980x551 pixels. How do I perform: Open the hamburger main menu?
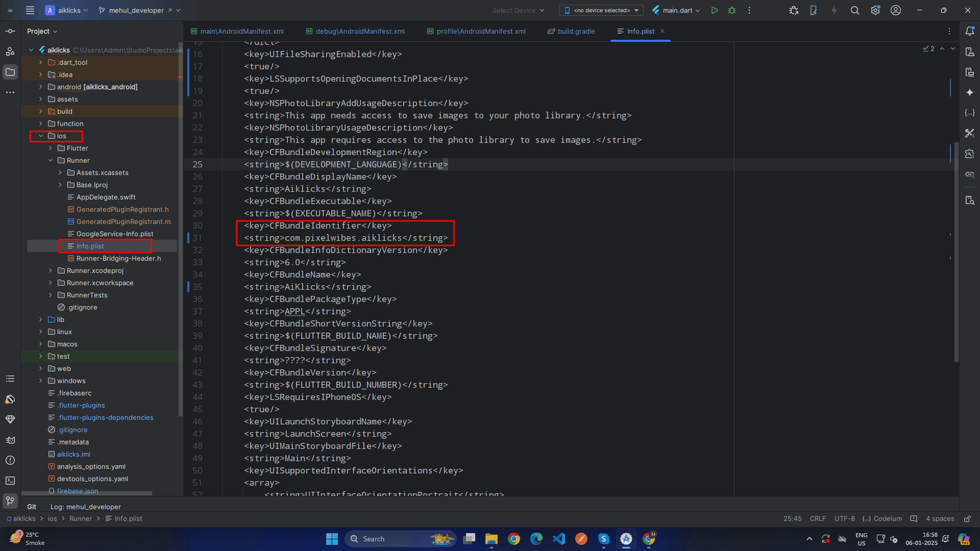tap(30, 10)
